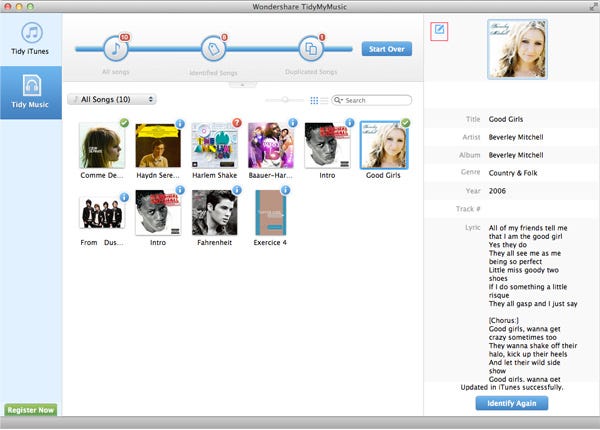This screenshot has height=430, width=600.
Task: Click the Duplicated Songs step icon
Action: pos(311,49)
